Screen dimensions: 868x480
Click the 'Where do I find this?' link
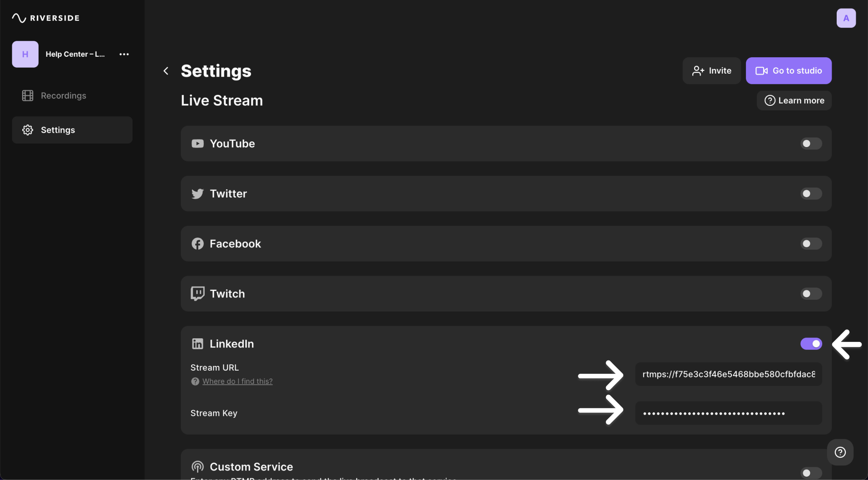237,381
